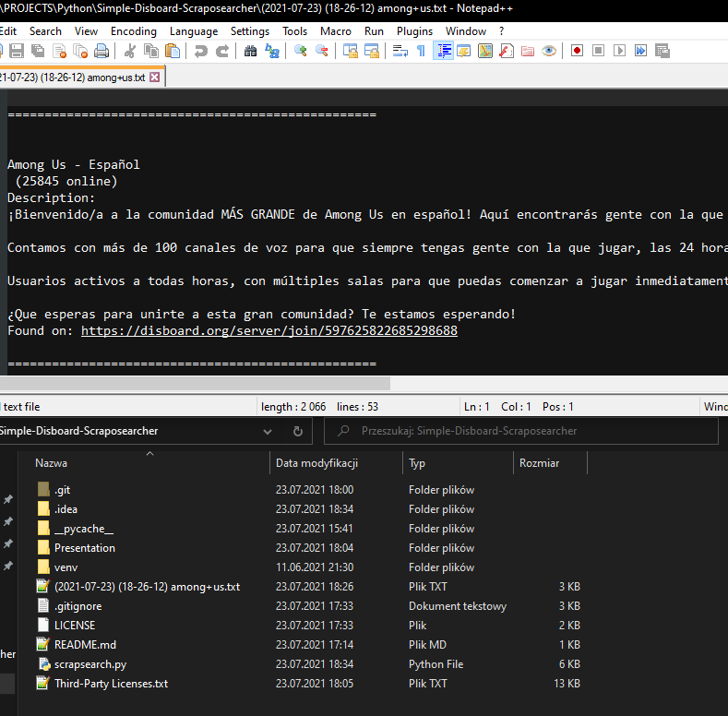This screenshot has height=716, width=728.
Task: Open the Window menu
Action: [466, 31]
